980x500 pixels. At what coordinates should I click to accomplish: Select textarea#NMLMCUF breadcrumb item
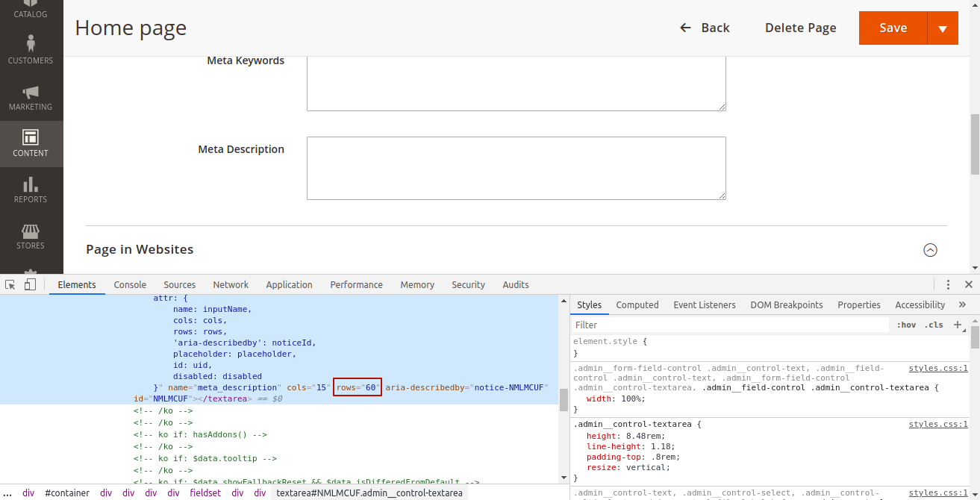coord(369,493)
